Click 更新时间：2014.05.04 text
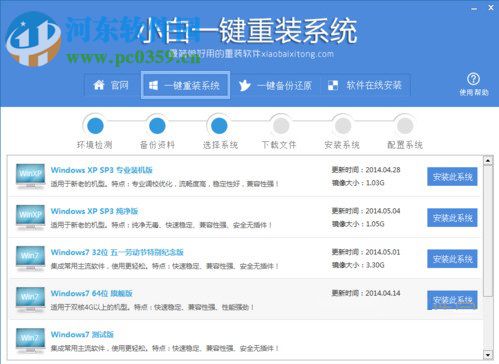The width and height of the screenshot is (499, 364). (x=366, y=211)
